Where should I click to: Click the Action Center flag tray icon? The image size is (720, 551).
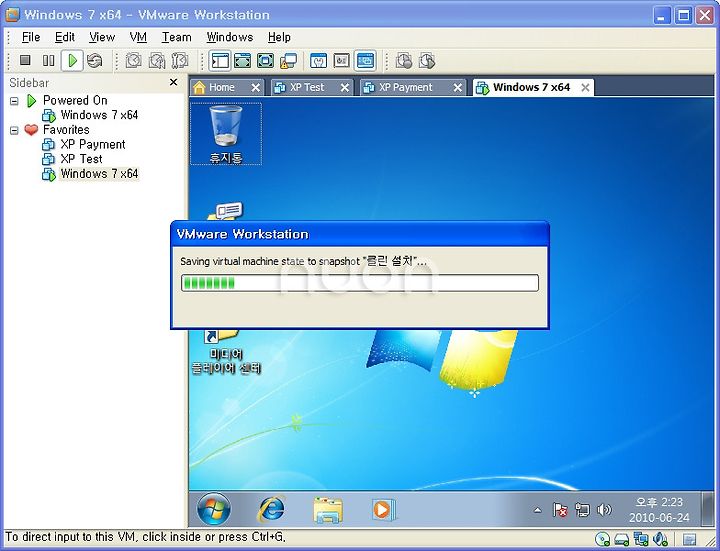(560, 510)
